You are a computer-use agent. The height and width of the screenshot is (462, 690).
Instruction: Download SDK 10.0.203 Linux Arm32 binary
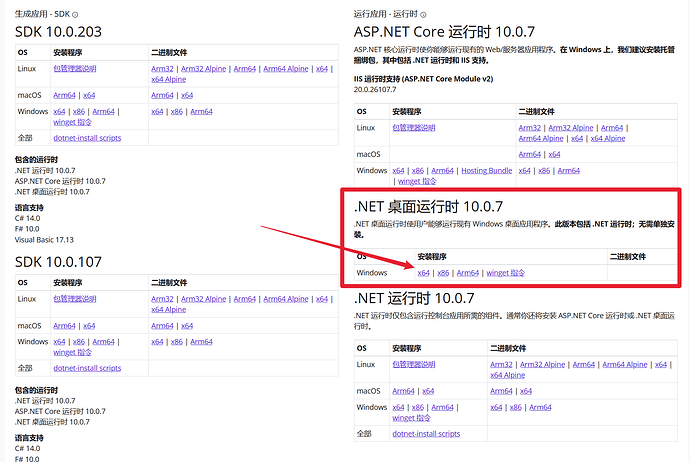(162, 69)
